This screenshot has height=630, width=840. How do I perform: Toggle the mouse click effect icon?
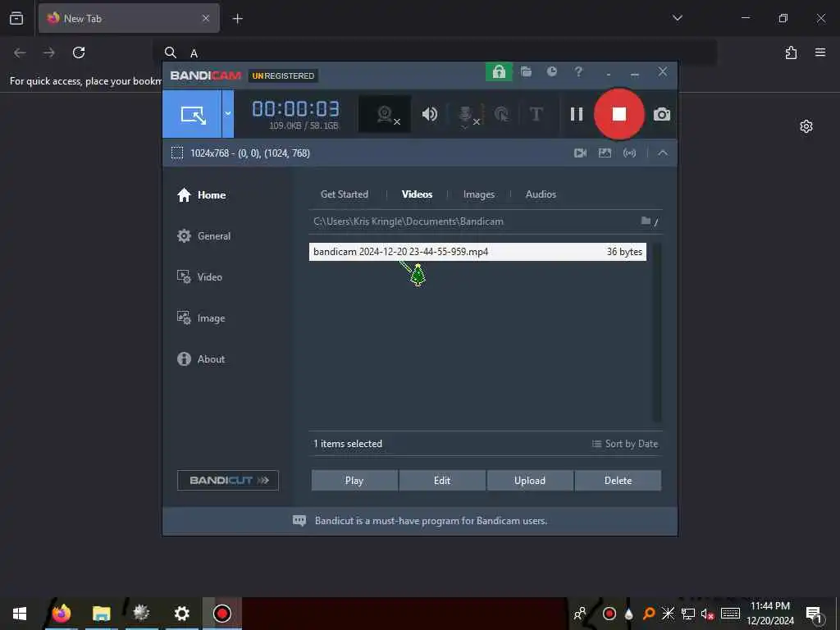(x=501, y=114)
